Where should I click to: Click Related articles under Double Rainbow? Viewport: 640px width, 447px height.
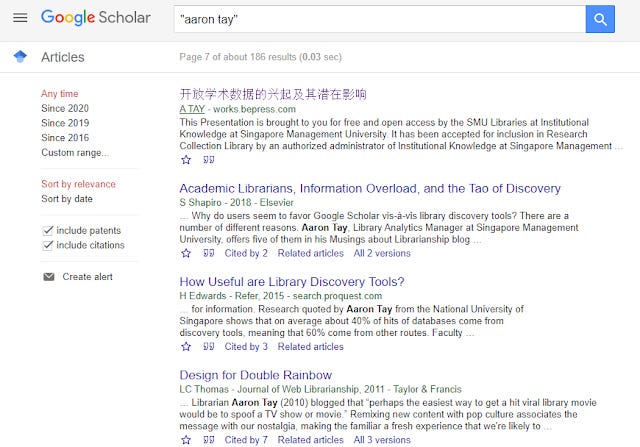pyautogui.click(x=311, y=440)
